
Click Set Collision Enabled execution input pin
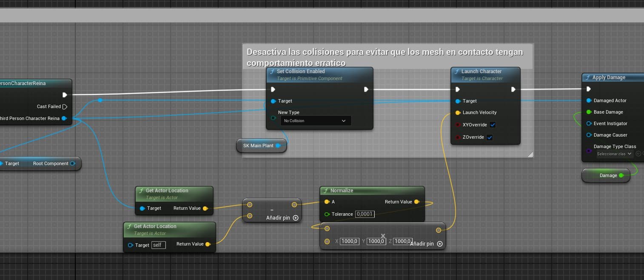[273, 89]
